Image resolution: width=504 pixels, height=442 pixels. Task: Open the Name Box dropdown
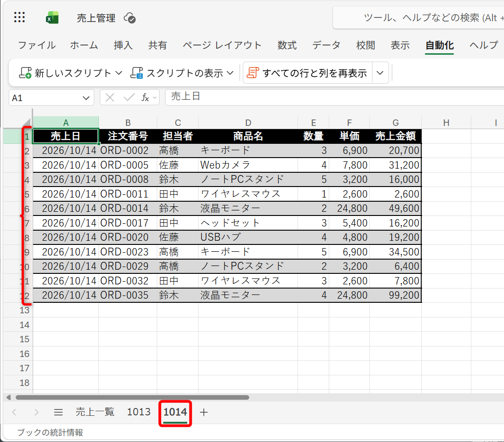[86, 98]
